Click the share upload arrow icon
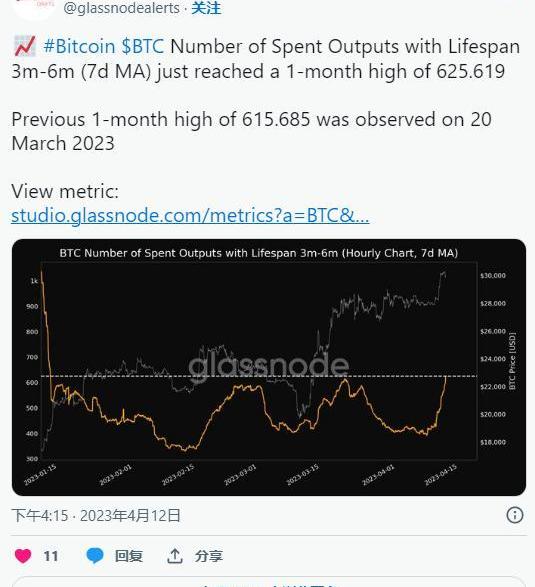 (174, 556)
